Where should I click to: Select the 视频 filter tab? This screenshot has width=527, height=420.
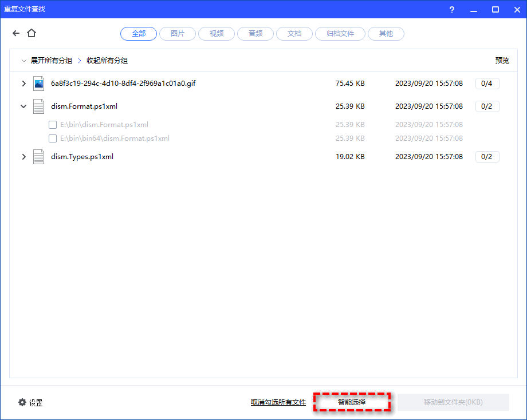[217, 34]
